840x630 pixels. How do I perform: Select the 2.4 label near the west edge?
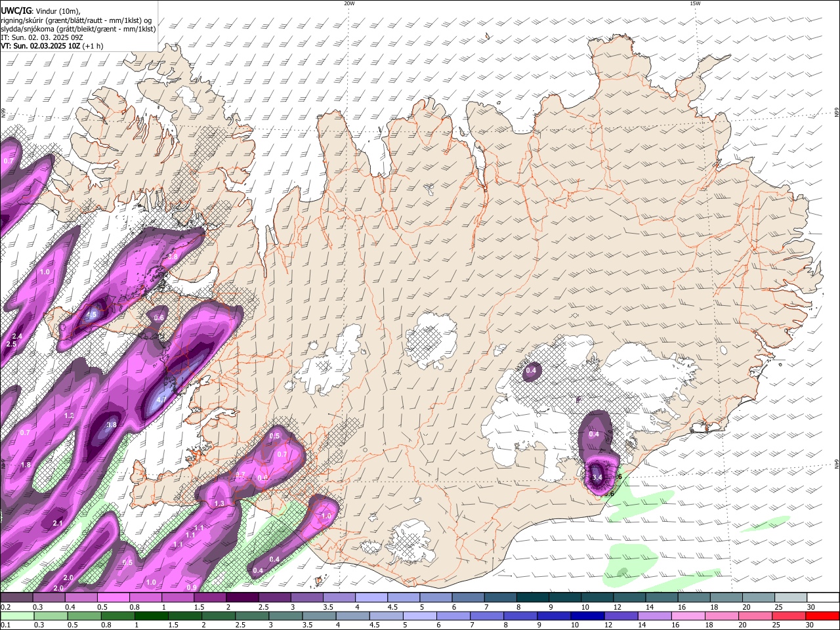[x=17, y=336]
